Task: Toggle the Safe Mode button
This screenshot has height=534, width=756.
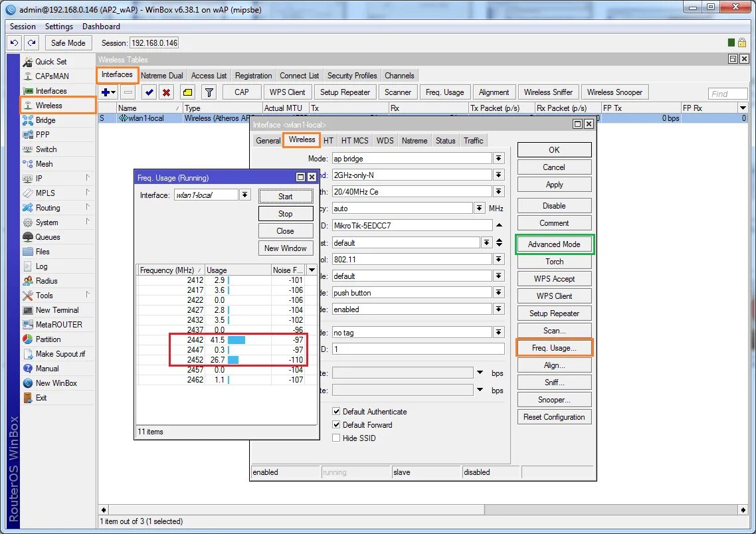Action: [68, 43]
